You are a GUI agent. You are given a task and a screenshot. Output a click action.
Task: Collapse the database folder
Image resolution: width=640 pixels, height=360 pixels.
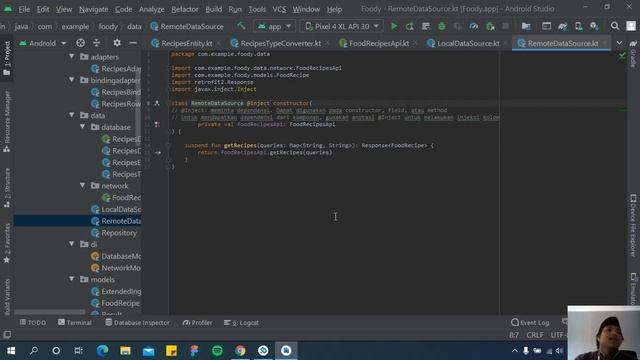point(82,127)
